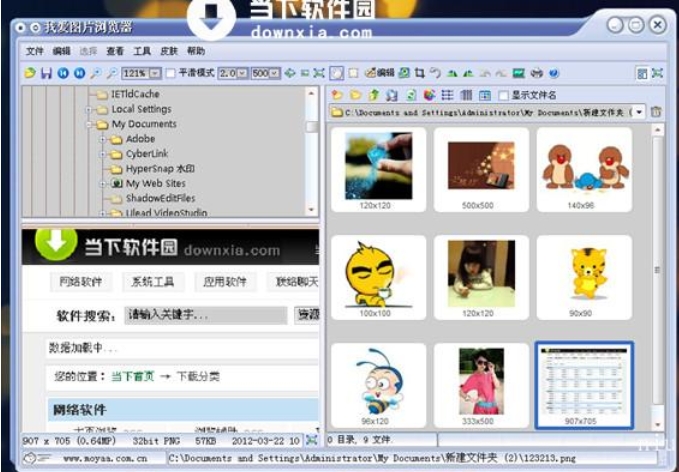This screenshot has width=679, height=472.
Task: Enable the 平滑模式 checkbox
Action: click(171, 73)
